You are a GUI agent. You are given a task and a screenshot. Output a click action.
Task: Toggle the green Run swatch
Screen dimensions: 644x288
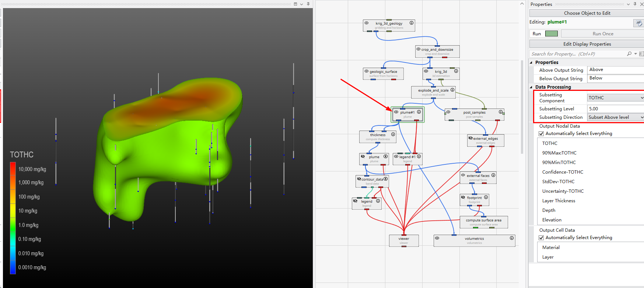pyautogui.click(x=551, y=33)
